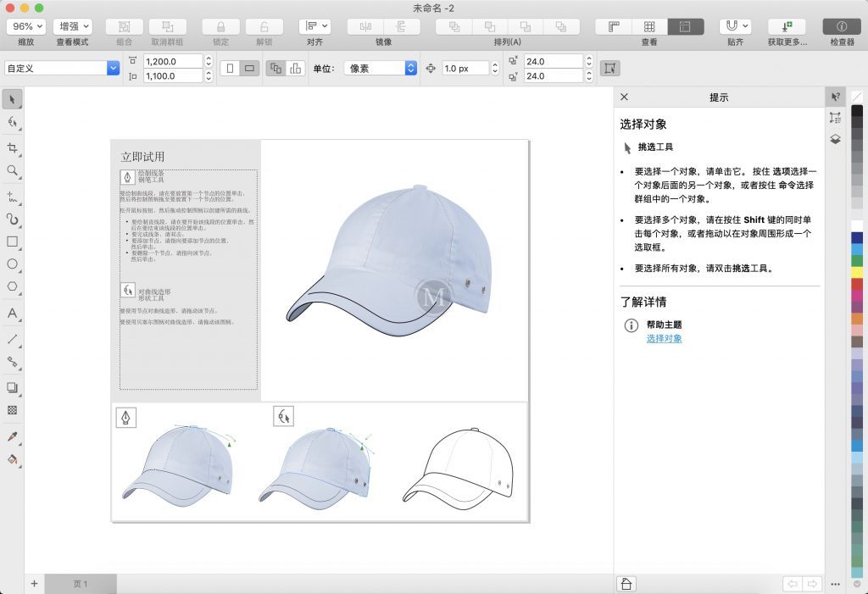
Task: Pick the Ellipse tool
Action: point(13,264)
